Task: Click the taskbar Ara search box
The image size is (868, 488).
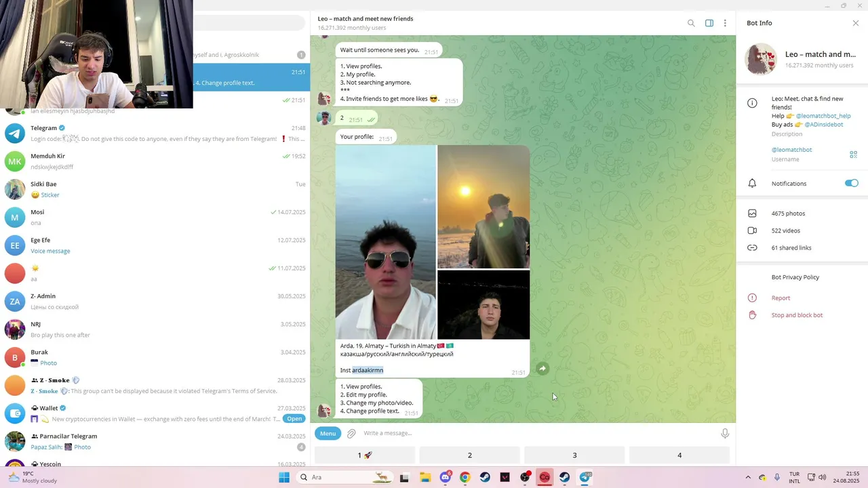Action: 345,477
